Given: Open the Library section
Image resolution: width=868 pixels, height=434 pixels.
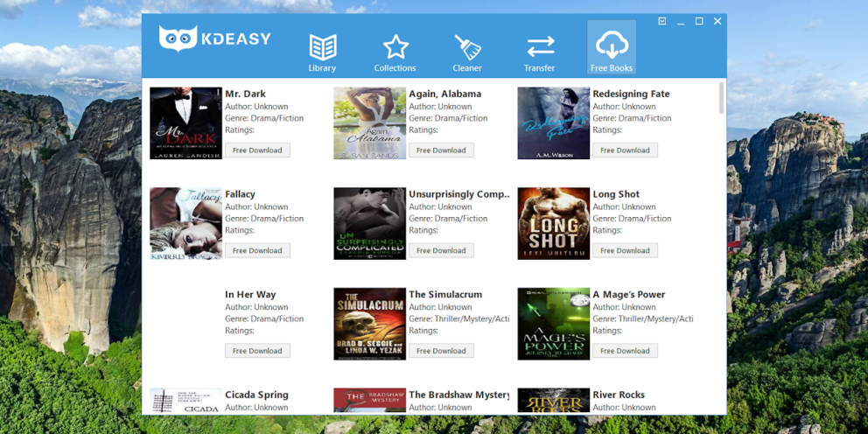Looking at the screenshot, I should [322, 52].
